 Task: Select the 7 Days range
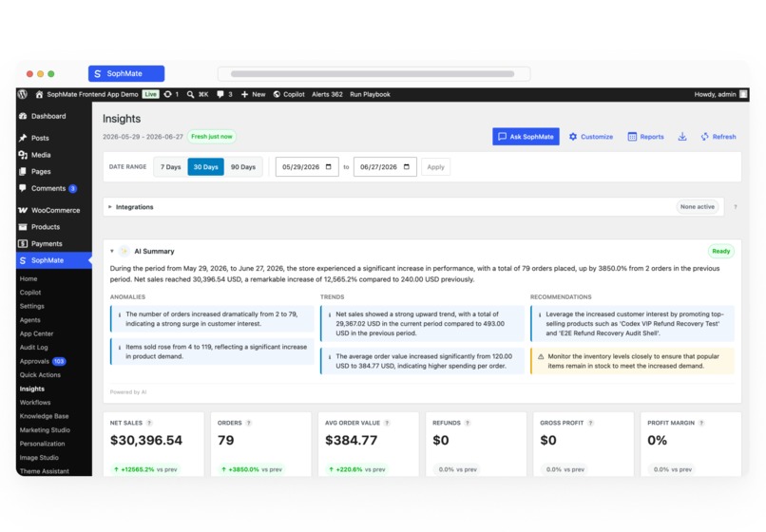(170, 167)
